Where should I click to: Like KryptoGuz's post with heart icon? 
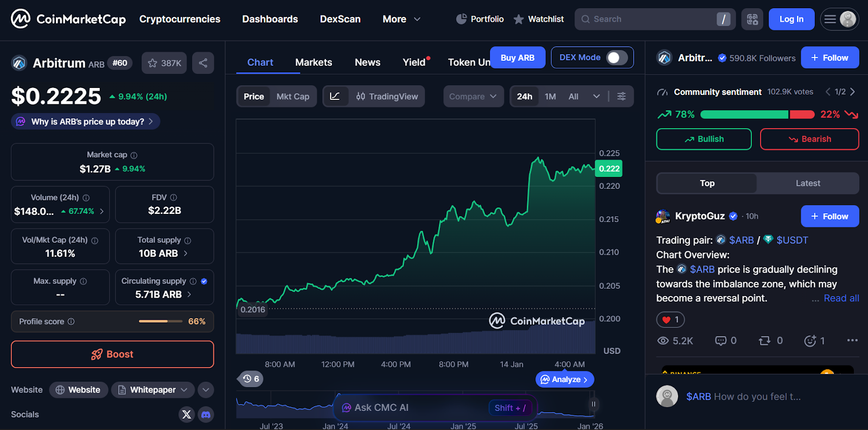pos(670,320)
